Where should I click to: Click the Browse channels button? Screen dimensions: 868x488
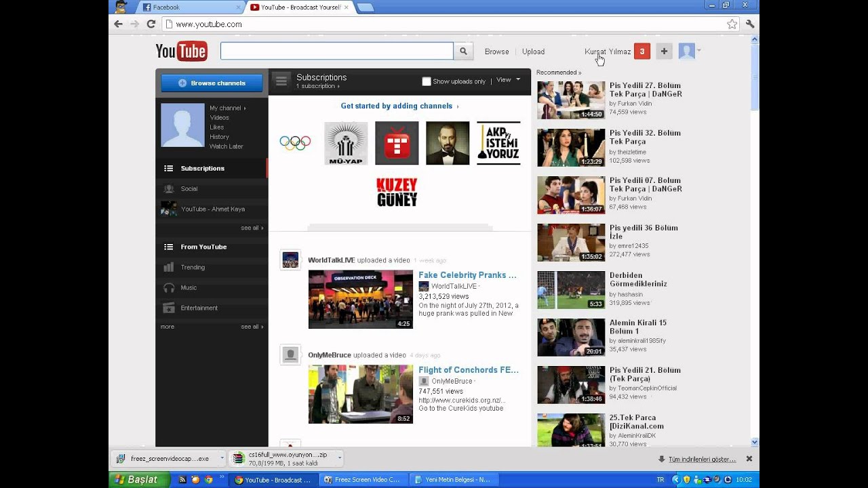point(212,83)
